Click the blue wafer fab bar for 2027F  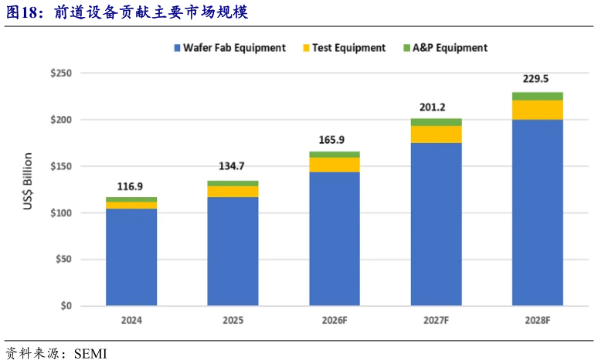click(x=437, y=224)
